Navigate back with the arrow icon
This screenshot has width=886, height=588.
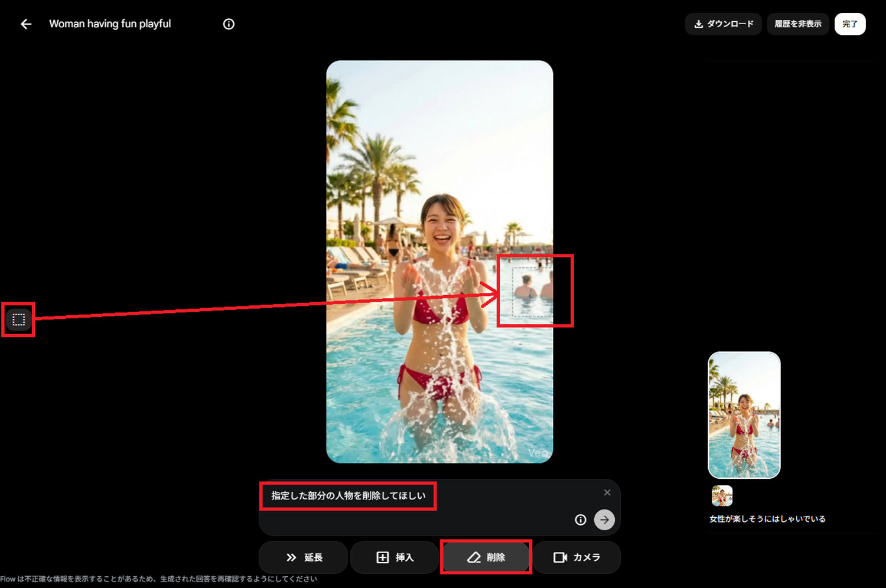coord(25,24)
